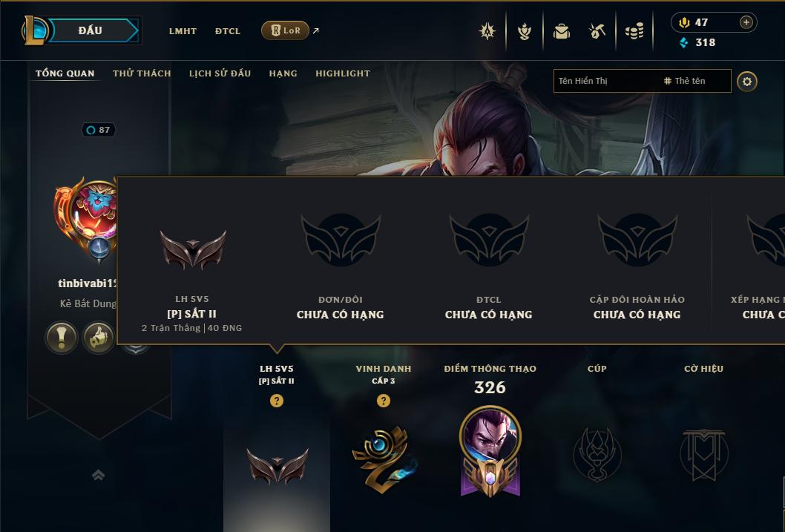Open profile settings gear icon
This screenshot has width=785, height=532.
click(747, 82)
